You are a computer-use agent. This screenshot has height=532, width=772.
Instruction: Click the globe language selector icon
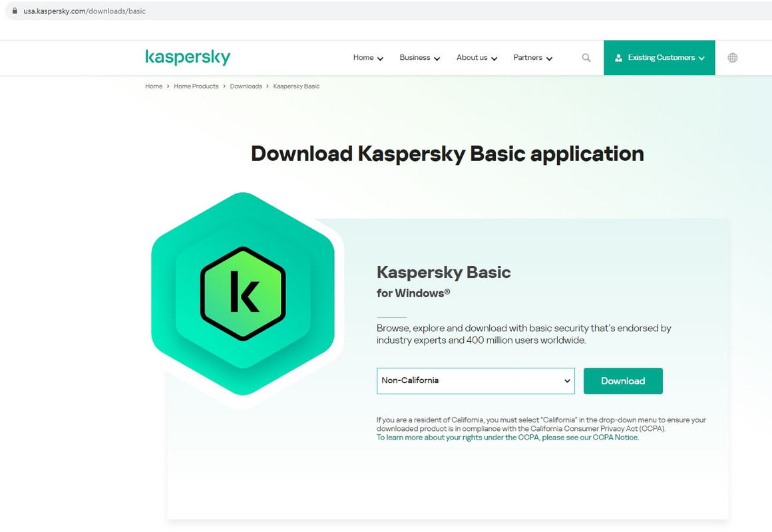(733, 58)
